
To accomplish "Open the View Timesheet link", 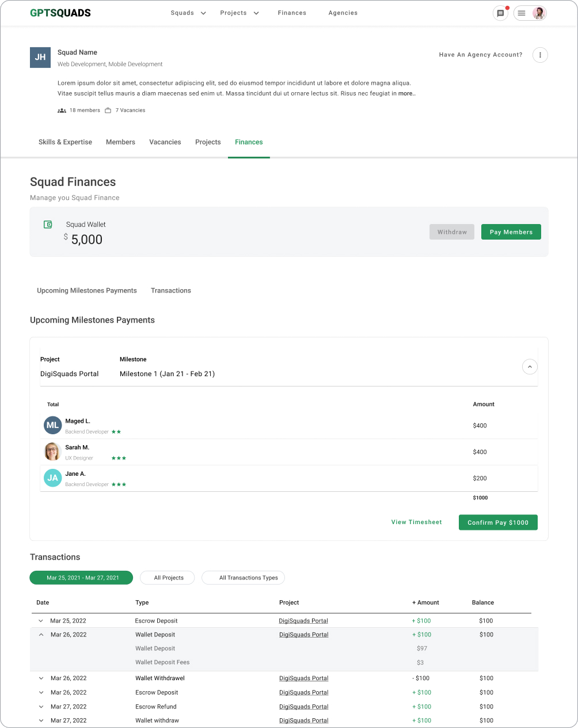I will (416, 522).
